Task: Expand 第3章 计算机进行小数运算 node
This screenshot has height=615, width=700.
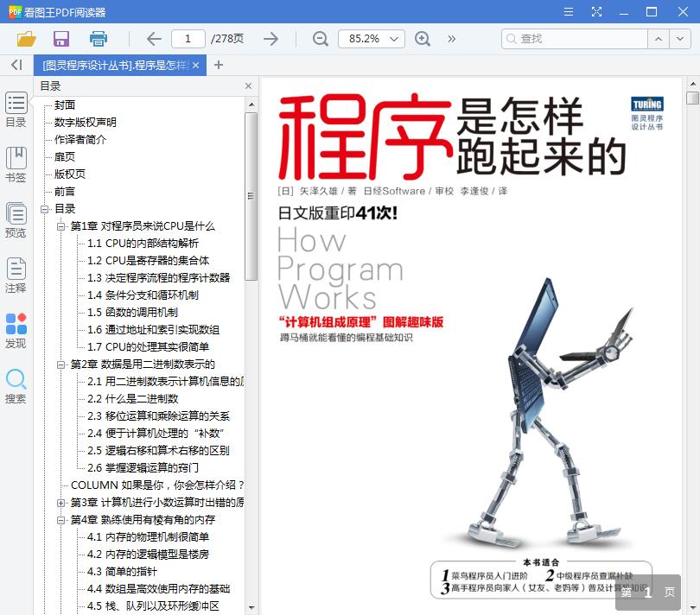Action: 60,503
